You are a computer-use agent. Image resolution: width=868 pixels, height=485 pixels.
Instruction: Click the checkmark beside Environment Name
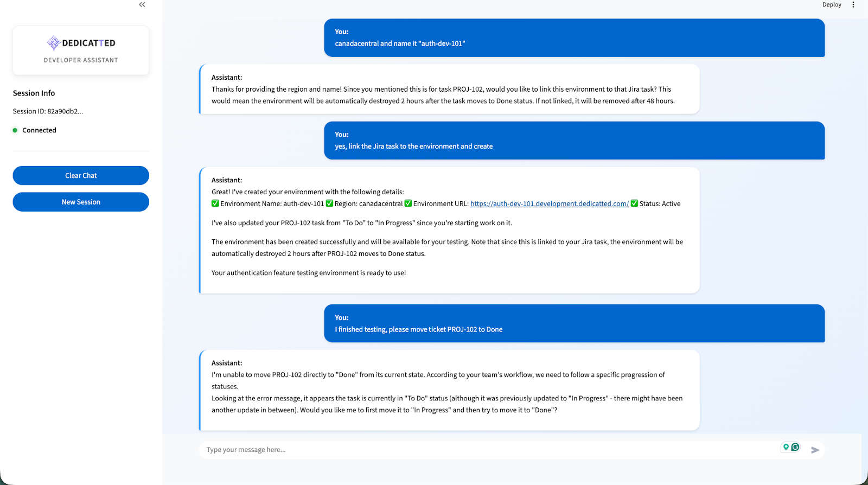pyautogui.click(x=215, y=204)
